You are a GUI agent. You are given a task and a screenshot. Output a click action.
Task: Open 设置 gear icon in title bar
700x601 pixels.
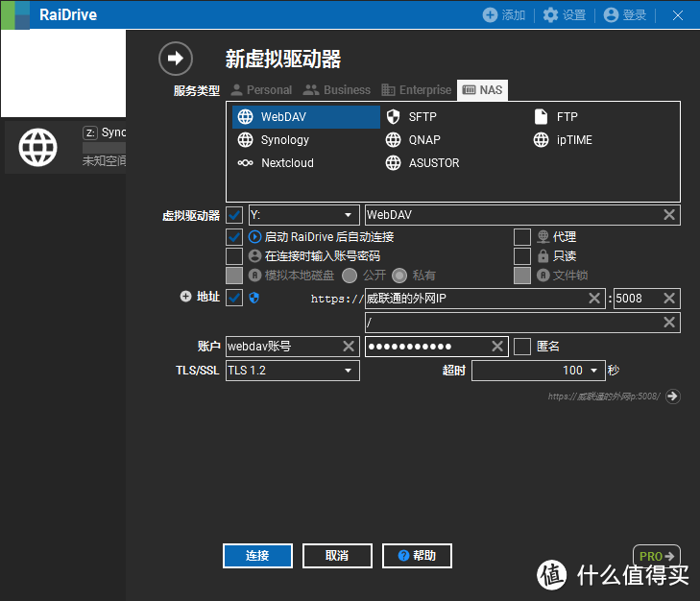coord(550,14)
